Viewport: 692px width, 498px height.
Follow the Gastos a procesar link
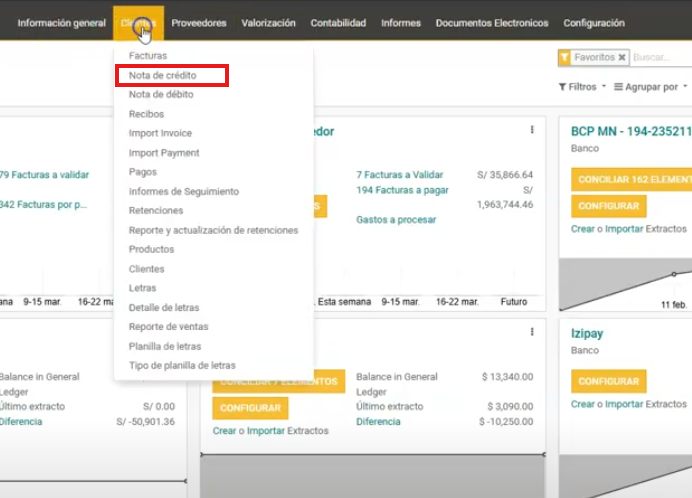tap(398, 219)
